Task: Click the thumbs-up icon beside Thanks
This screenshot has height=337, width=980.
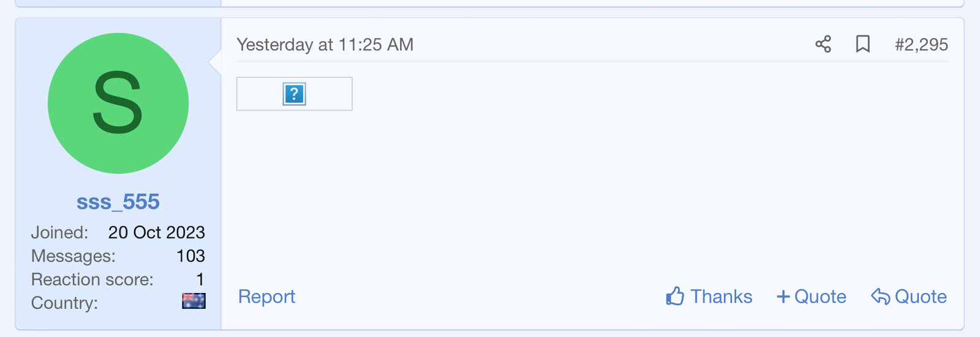Action: click(675, 297)
